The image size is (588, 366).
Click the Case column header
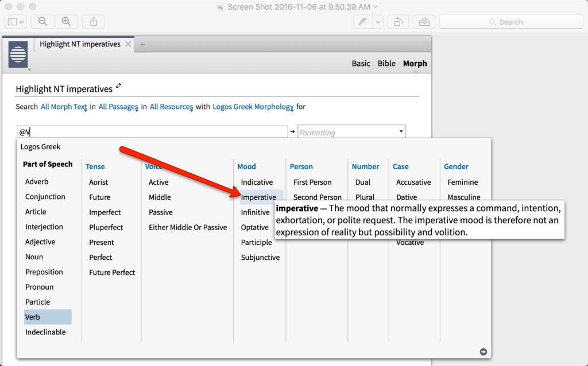pyautogui.click(x=400, y=166)
